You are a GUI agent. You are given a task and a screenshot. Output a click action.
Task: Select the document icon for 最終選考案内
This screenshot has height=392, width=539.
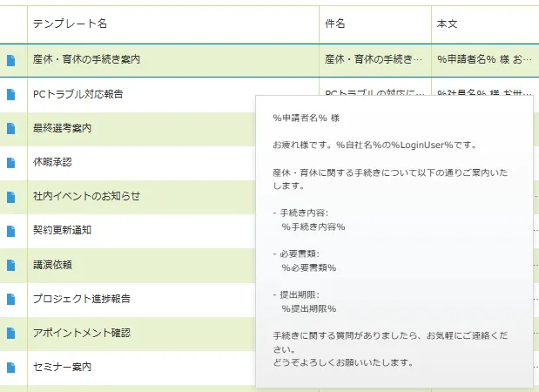(11, 128)
